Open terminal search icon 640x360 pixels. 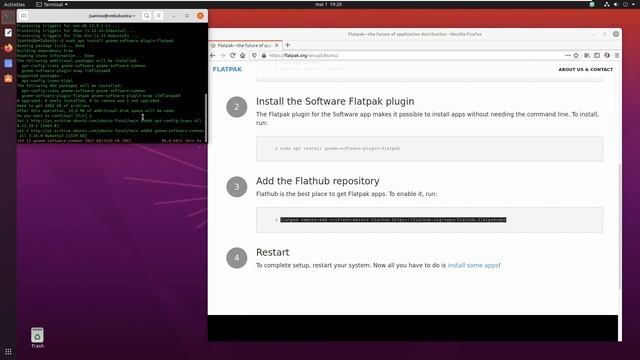[x=147, y=16]
